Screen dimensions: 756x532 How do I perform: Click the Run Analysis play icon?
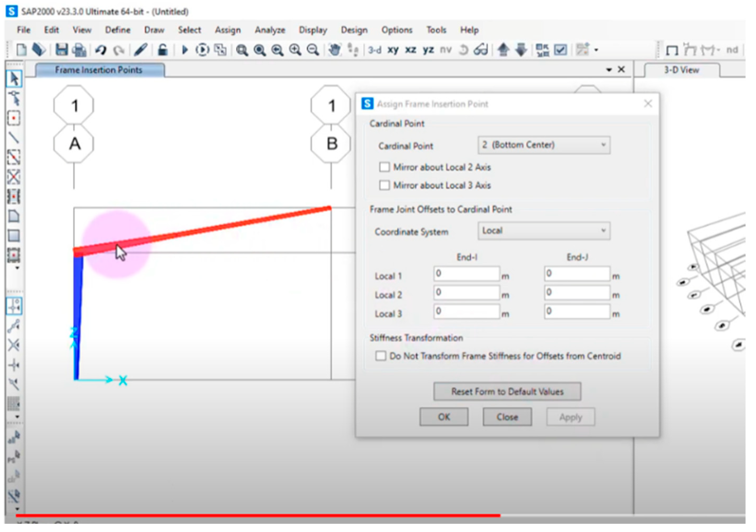pyautogui.click(x=185, y=50)
